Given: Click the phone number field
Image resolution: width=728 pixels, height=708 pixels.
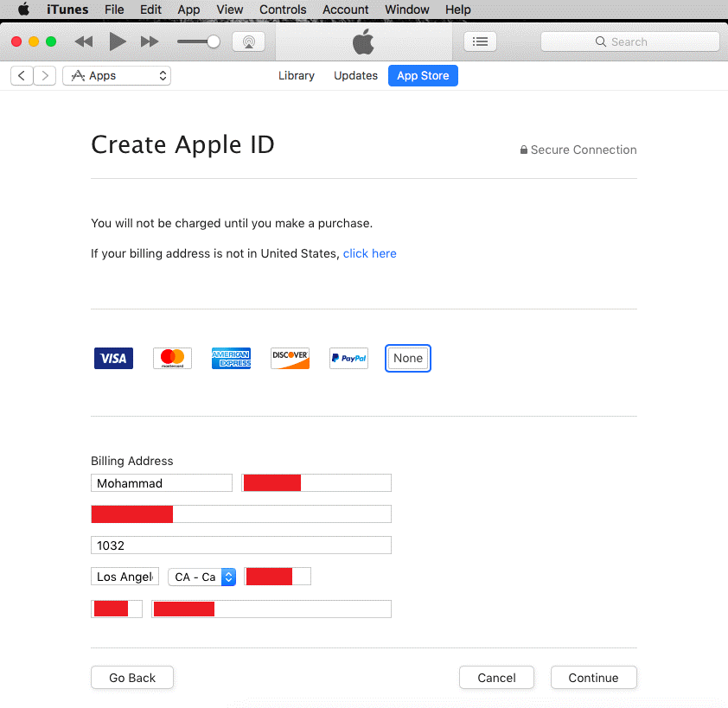Looking at the screenshot, I should (x=271, y=609).
